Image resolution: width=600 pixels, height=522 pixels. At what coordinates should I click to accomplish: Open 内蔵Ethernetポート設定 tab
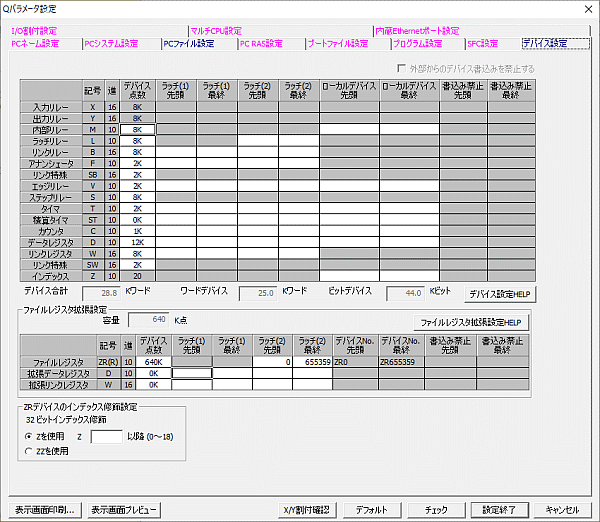click(417, 31)
